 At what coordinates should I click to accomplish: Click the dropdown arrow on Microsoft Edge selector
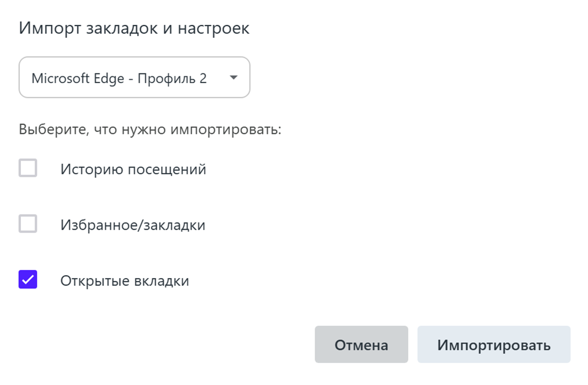click(233, 78)
